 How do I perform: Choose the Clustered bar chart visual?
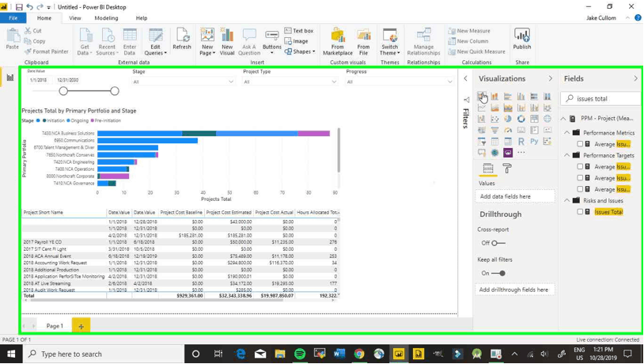pyautogui.click(x=508, y=96)
